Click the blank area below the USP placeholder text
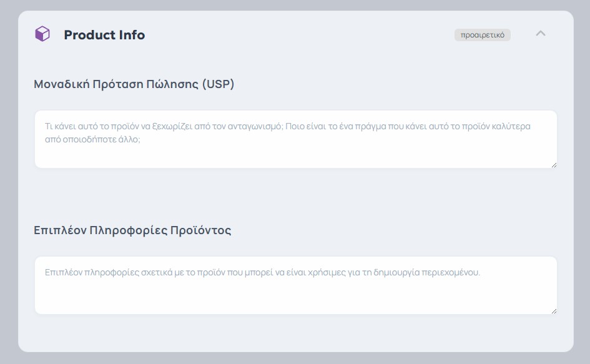590x364 pixels. coord(295,157)
